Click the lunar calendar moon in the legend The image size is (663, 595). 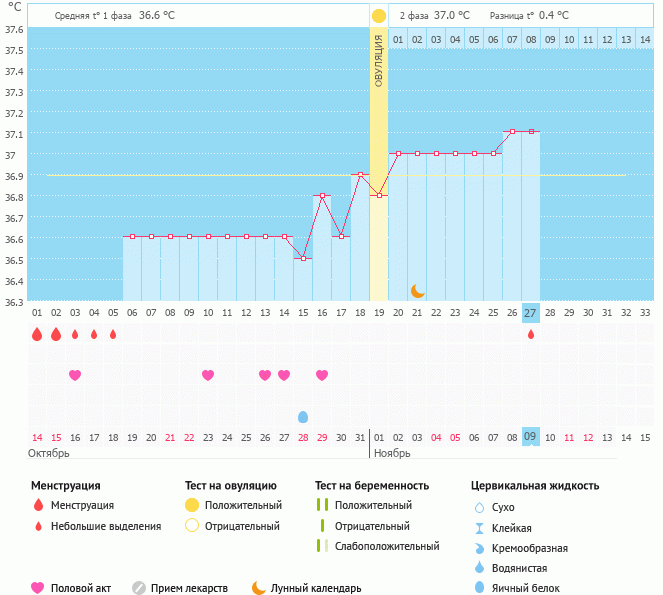pyautogui.click(x=259, y=588)
